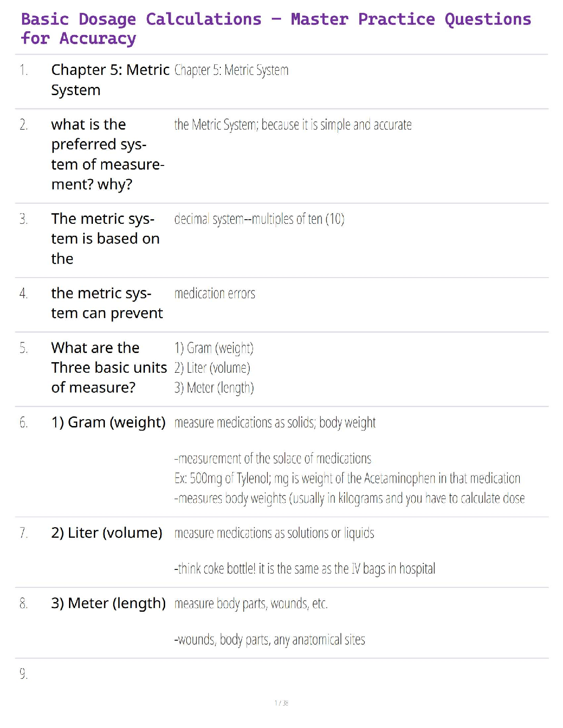Click the term "Chapter 5: Metric System" in bold
563x728 pixels.
[110, 80]
